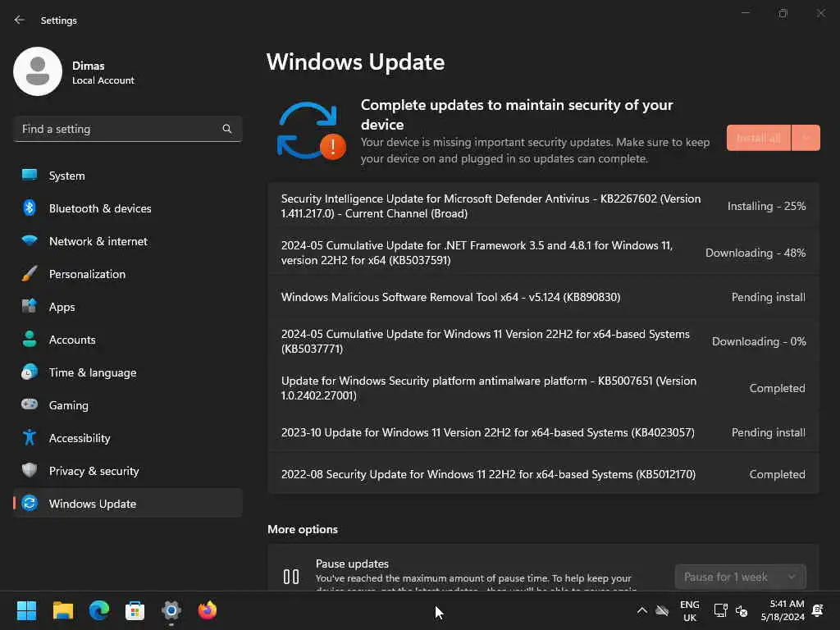Select the KB2267602 Defender update row
Viewport: 840px width, 630px height.
[x=543, y=206]
